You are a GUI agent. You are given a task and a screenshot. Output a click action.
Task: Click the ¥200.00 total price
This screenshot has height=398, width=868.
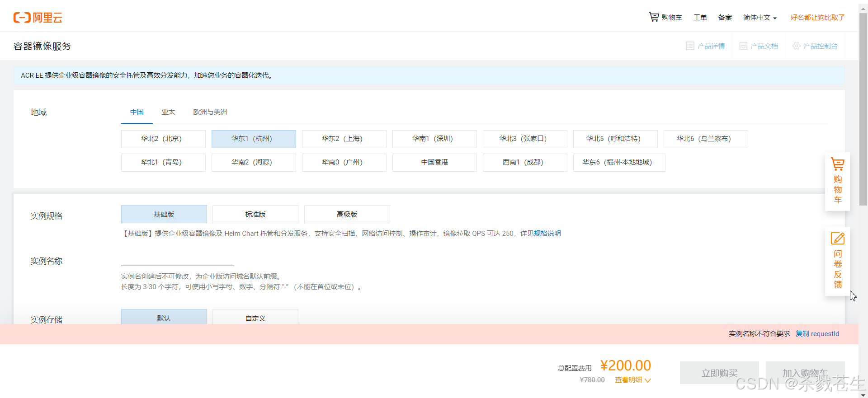click(x=626, y=365)
